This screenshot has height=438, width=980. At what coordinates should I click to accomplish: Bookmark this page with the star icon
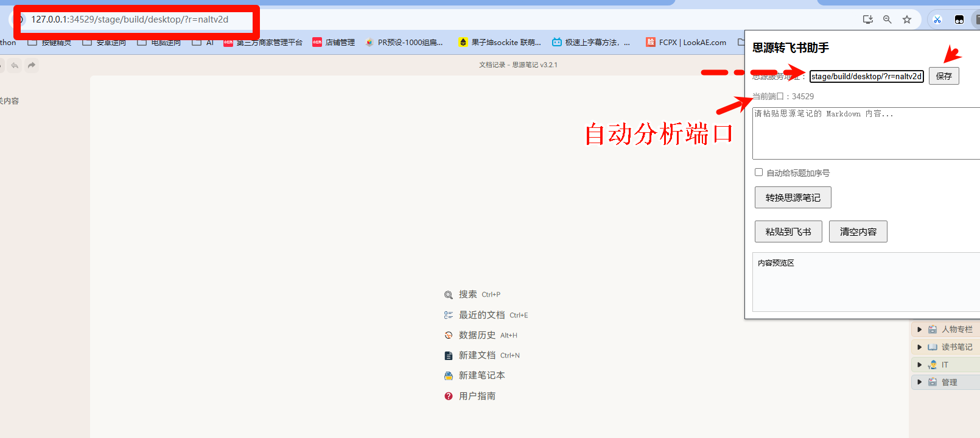[907, 19]
